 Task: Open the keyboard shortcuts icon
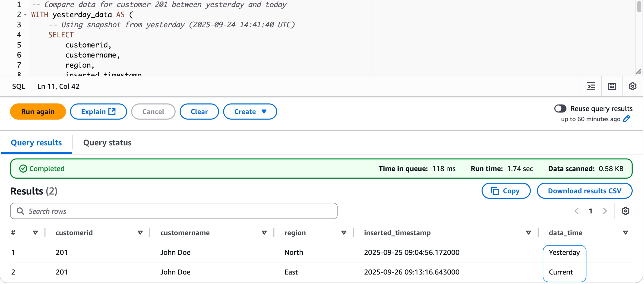coord(611,86)
